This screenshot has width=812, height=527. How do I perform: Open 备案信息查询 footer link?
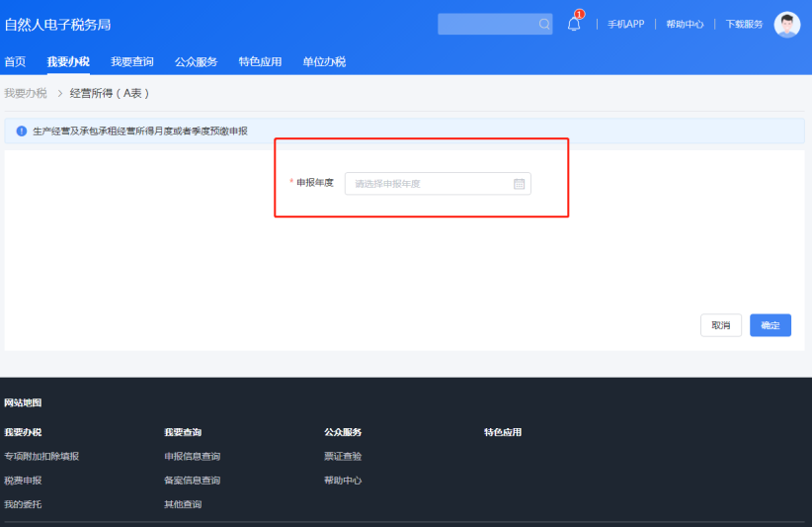(x=192, y=481)
